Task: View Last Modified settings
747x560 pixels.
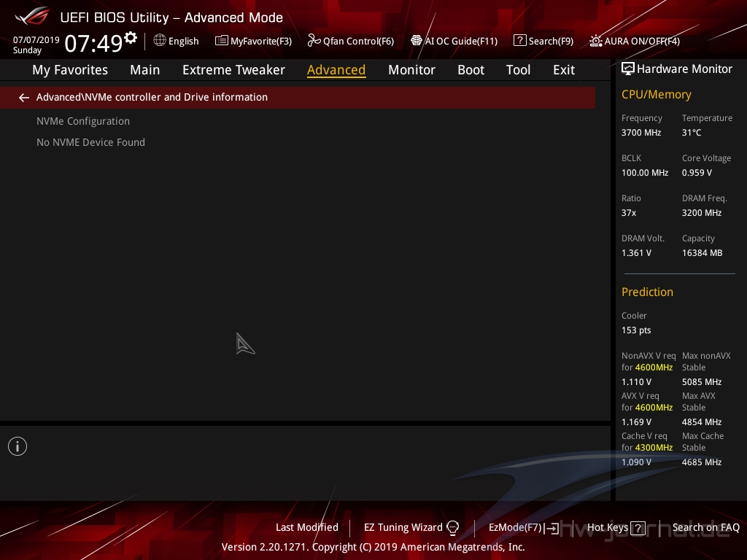Action: [307, 528]
